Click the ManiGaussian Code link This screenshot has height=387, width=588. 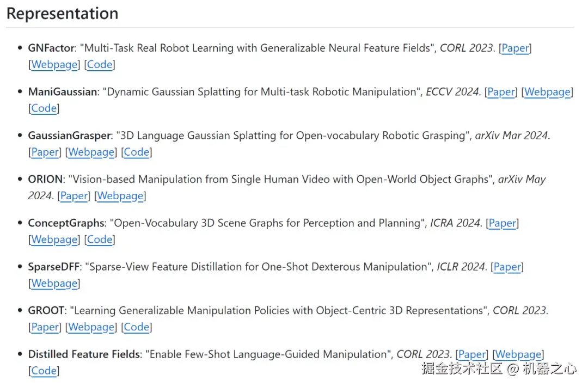44,108
